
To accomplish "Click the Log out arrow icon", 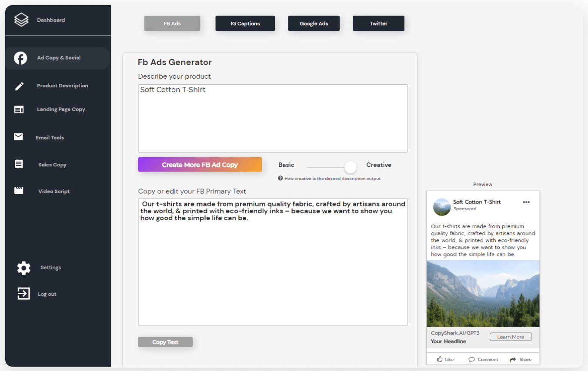I will (23, 294).
